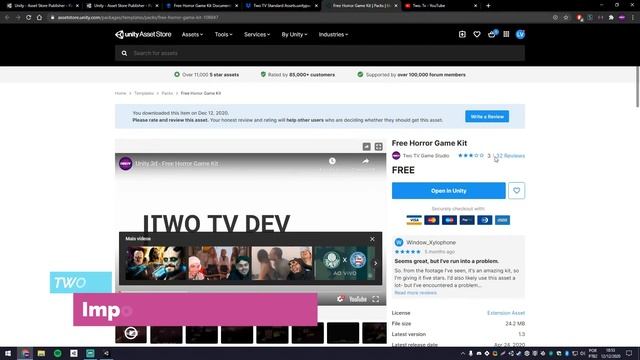This screenshot has height=360, width=640.
Task: Click the video channel avatar icon
Action: [x=126, y=164]
